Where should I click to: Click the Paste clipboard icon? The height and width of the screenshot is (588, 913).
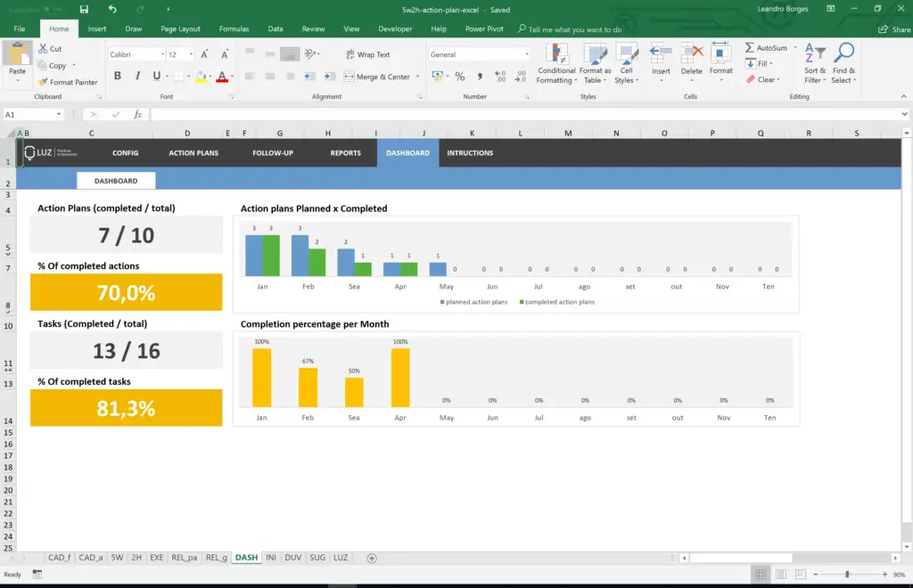pyautogui.click(x=18, y=54)
